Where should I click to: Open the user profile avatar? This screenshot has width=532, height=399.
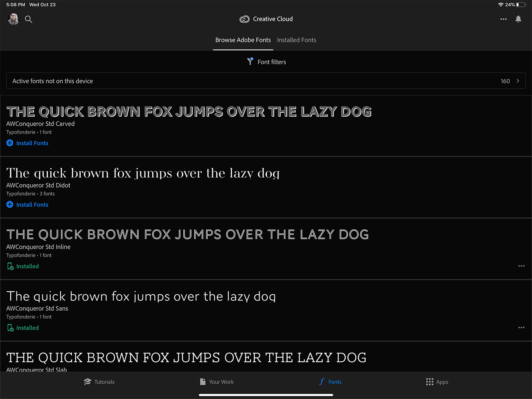point(13,19)
